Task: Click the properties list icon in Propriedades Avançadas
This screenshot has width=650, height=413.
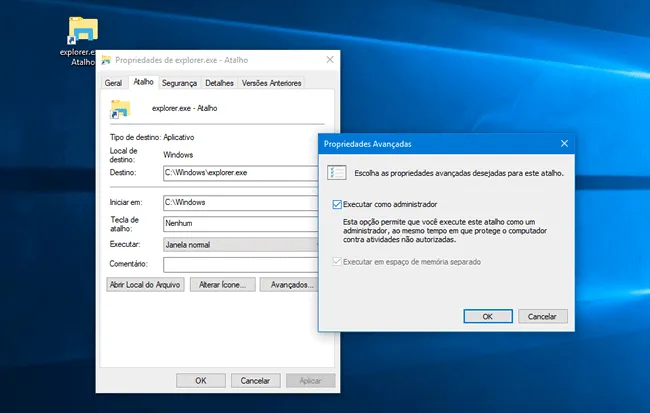Action: 337,172
